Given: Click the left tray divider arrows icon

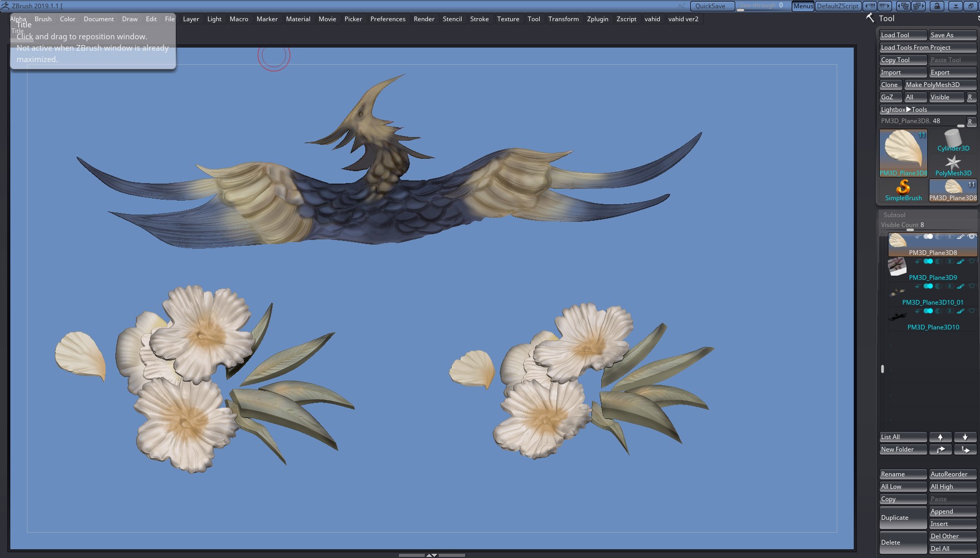Looking at the screenshot, I should (x=869, y=6).
